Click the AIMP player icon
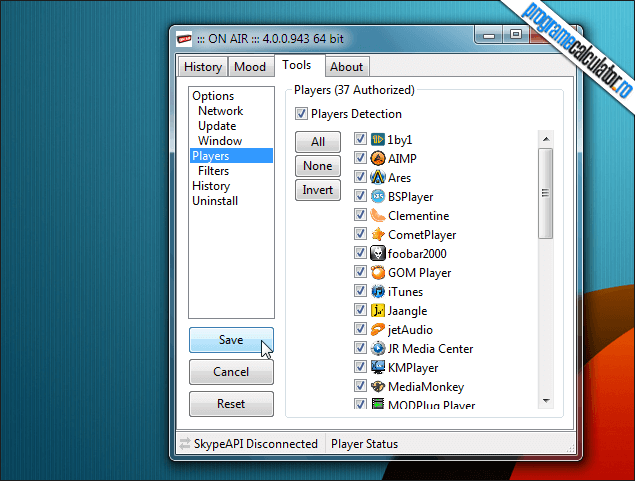The height and width of the screenshot is (481, 635). 377,158
